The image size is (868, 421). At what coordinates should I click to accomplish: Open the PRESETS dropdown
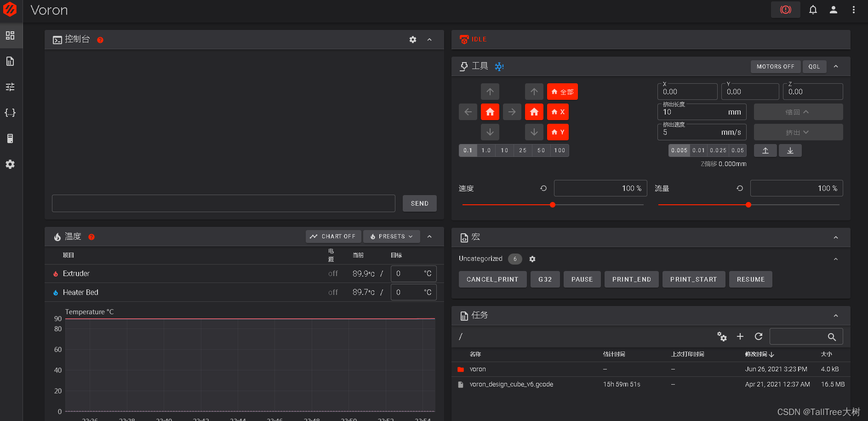(x=392, y=236)
